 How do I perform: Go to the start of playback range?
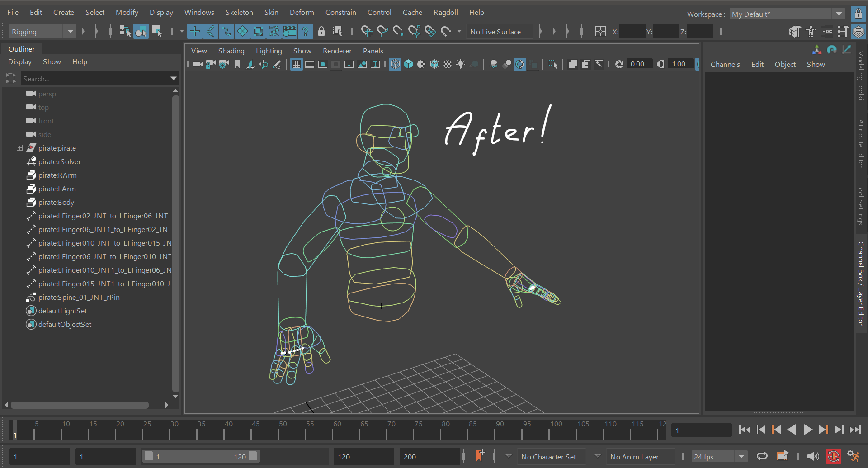tap(744, 430)
